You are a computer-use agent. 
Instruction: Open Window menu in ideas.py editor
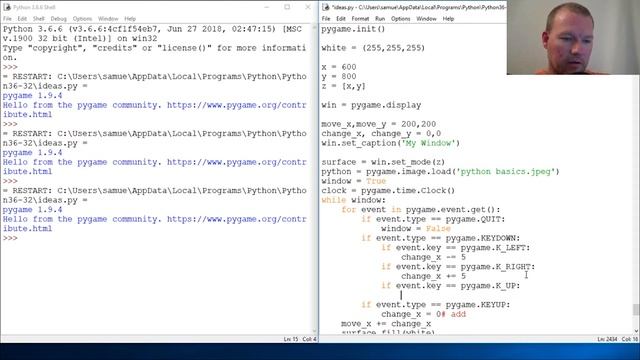pyautogui.click(x=426, y=19)
